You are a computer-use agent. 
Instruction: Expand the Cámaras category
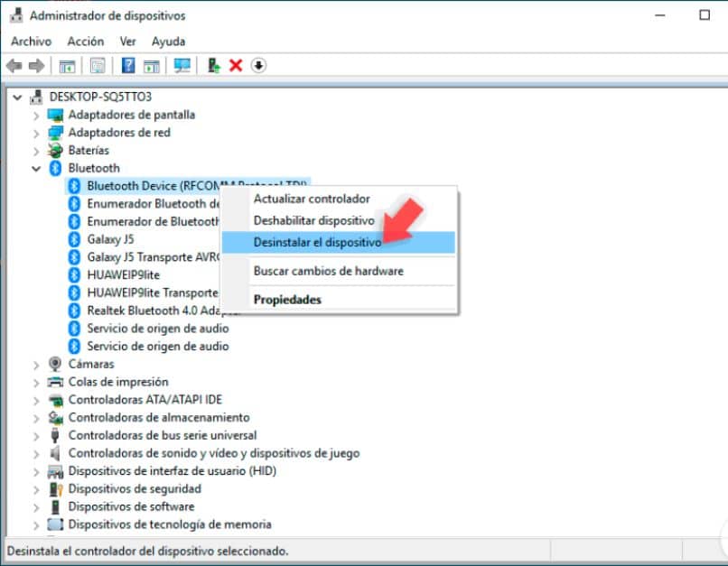pos(36,364)
